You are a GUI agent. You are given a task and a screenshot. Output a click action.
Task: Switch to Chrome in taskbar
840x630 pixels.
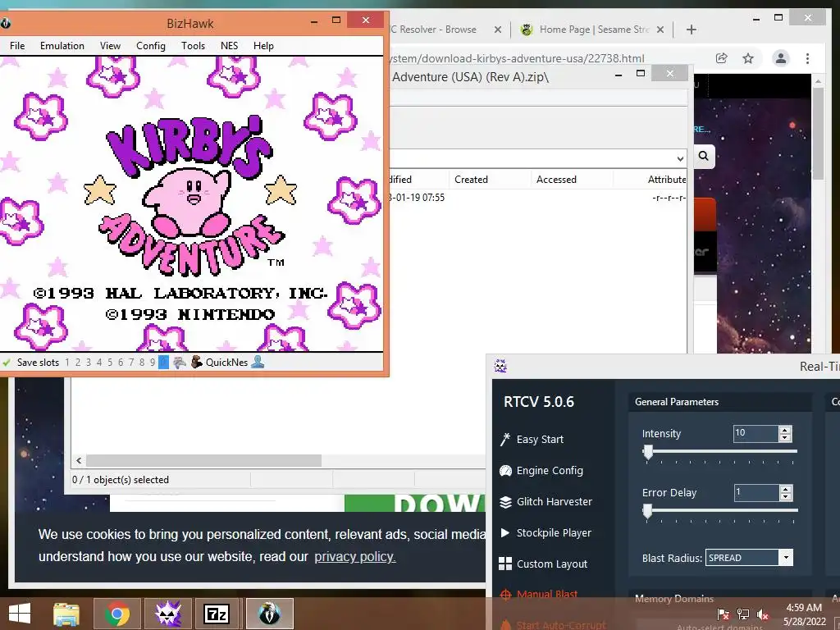click(117, 614)
